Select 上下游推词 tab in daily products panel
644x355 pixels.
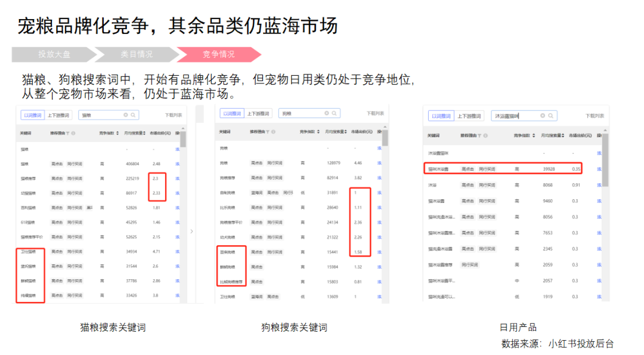tap(469, 116)
